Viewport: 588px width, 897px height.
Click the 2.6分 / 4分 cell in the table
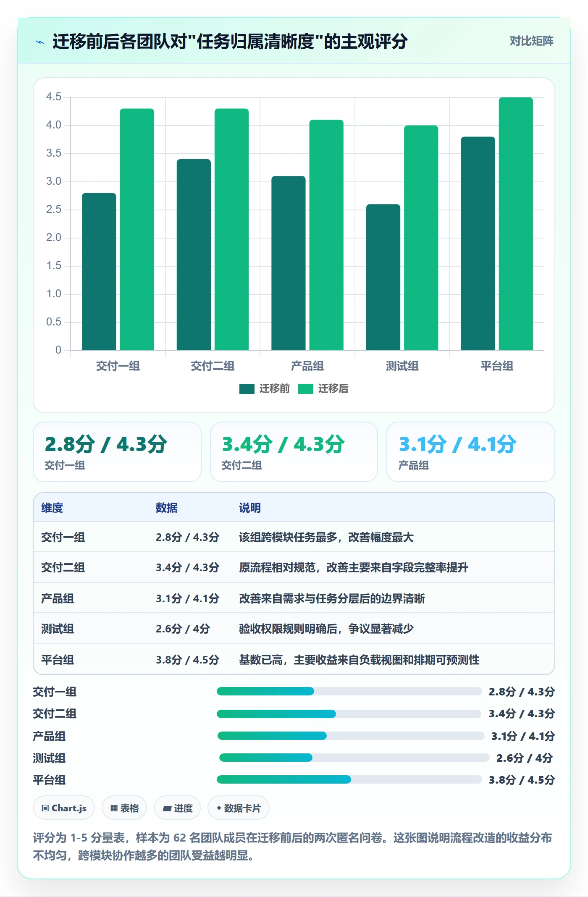[183, 629]
